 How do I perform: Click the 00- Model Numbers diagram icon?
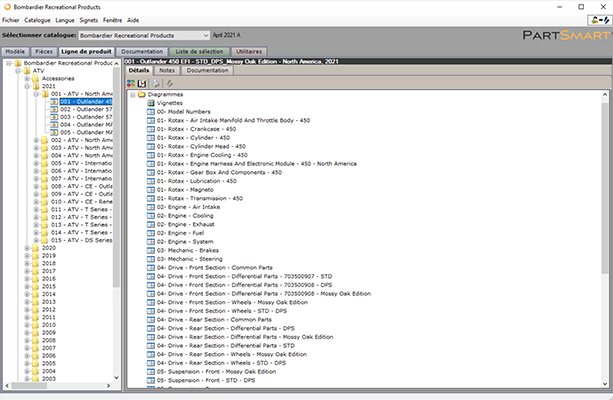(150, 112)
